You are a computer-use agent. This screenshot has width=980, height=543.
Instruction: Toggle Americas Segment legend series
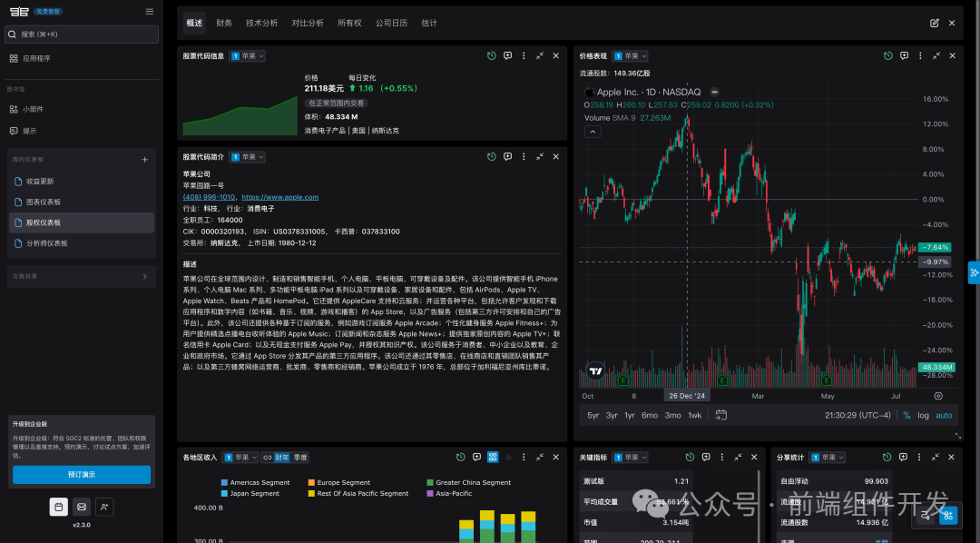[256, 482]
